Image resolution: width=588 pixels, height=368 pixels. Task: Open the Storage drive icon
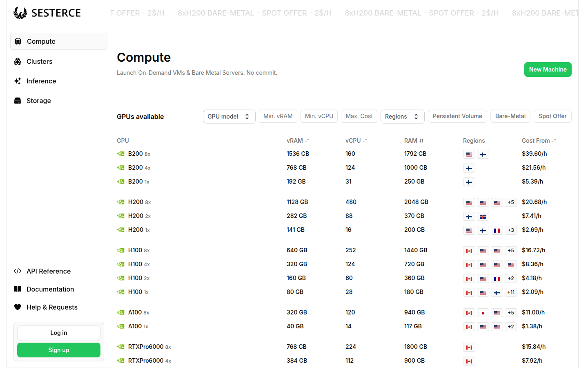point(18,101)
